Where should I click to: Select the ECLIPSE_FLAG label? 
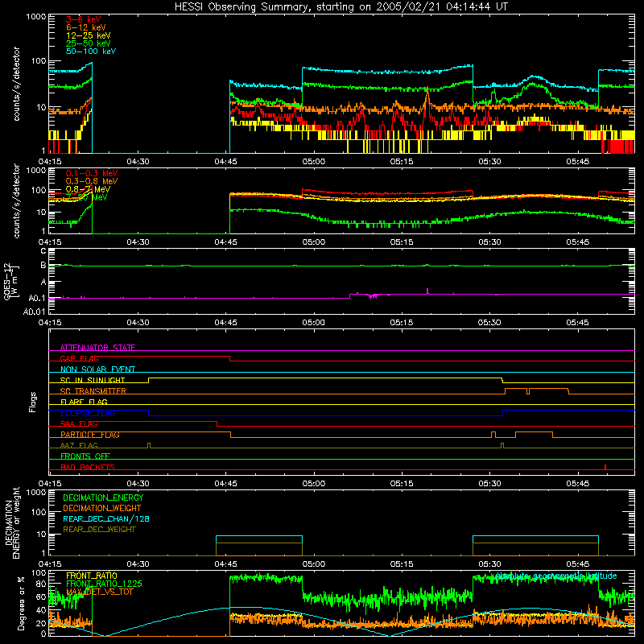pos(88,413)
